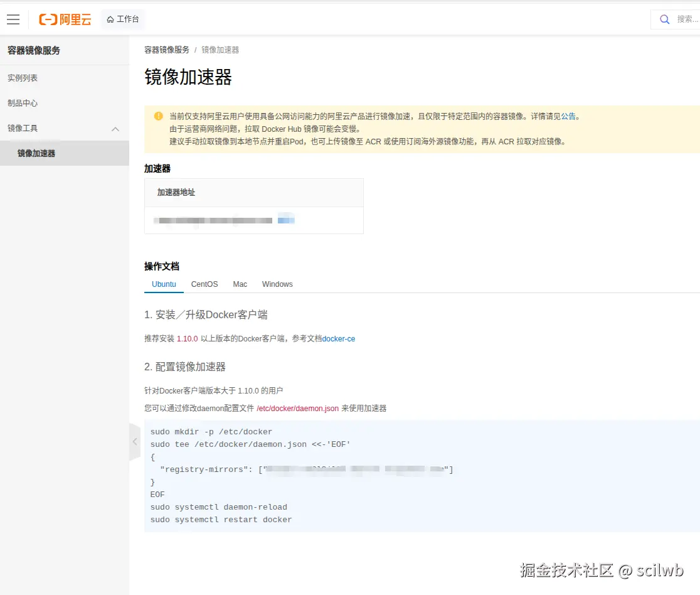Collapse the 镜像工具 sidebar group
The width and height of the screenshot is (700, 595).
click(115, 129)
